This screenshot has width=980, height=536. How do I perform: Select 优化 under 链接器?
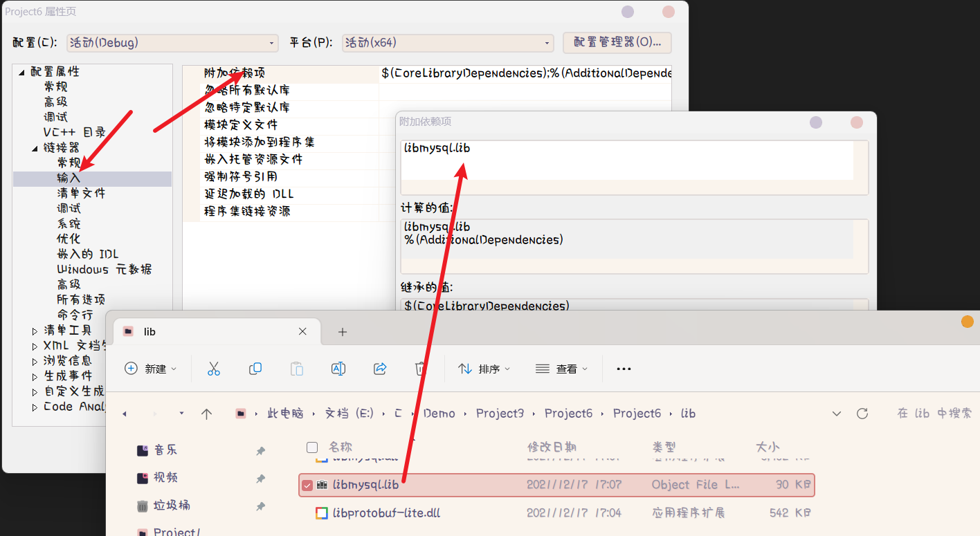[69, 239]
